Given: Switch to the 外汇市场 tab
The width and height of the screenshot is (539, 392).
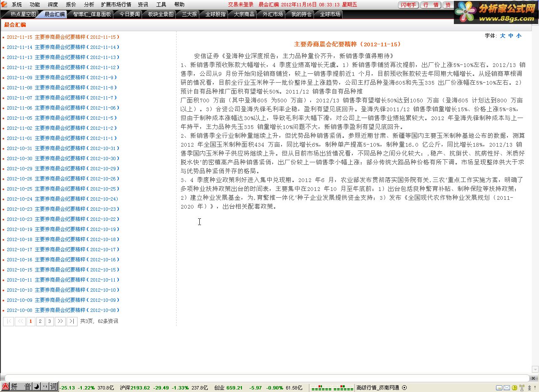Looking at the screenshot, I should point(273,14).
